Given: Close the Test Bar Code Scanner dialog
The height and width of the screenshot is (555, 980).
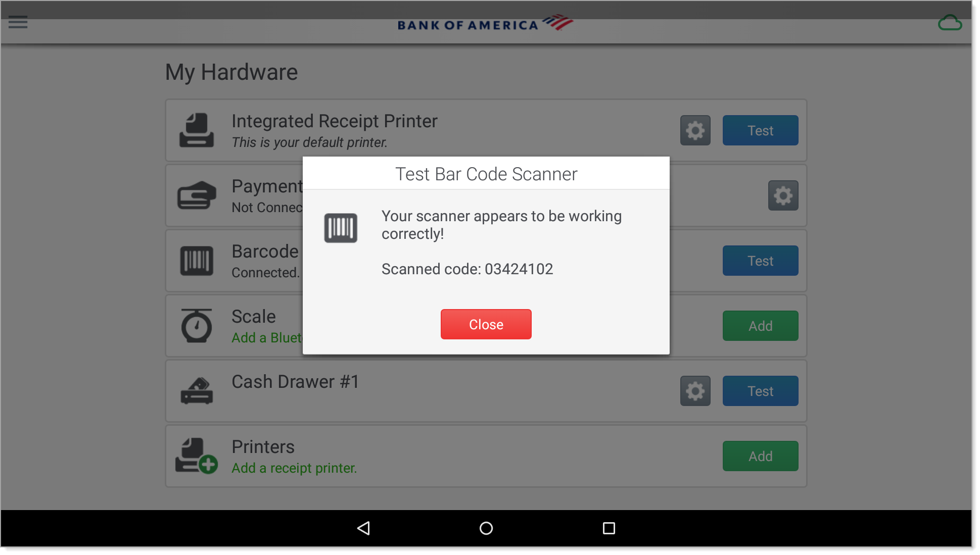Looking at the screenshot, I should tap(486, 324).
